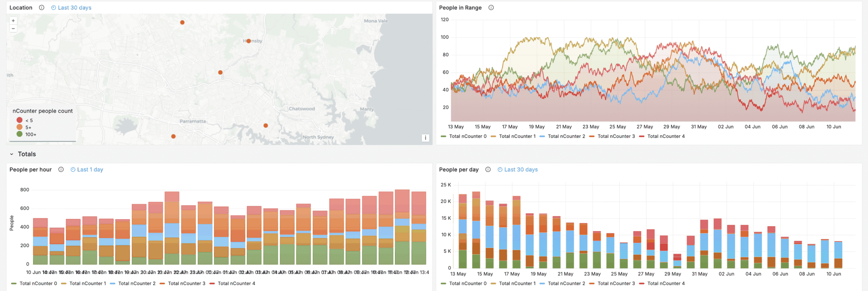Viewport: 868px width, 291px height.
Task: Click the 'nCounter people count' legend title
Action: coord(43,111)
